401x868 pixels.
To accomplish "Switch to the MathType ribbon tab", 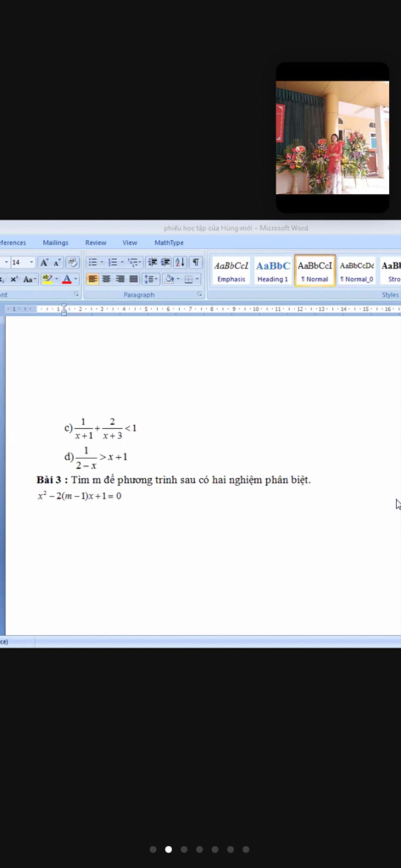I will 169,243.
